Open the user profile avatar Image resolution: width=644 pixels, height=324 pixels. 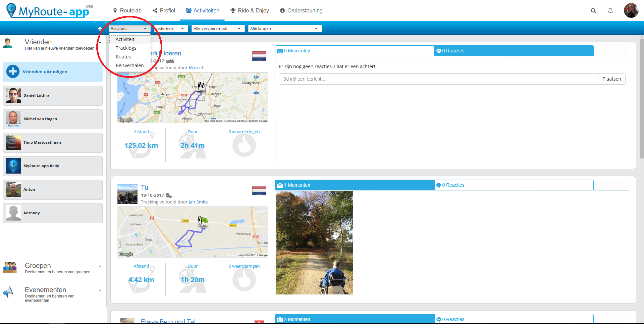click(x=631, y=10)
